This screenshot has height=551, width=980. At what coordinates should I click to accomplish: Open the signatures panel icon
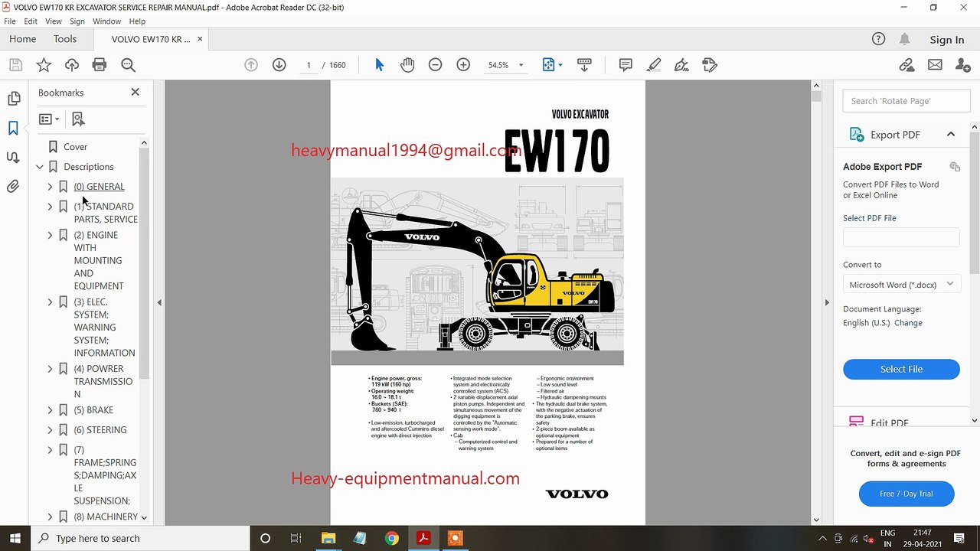coord(14,157)
